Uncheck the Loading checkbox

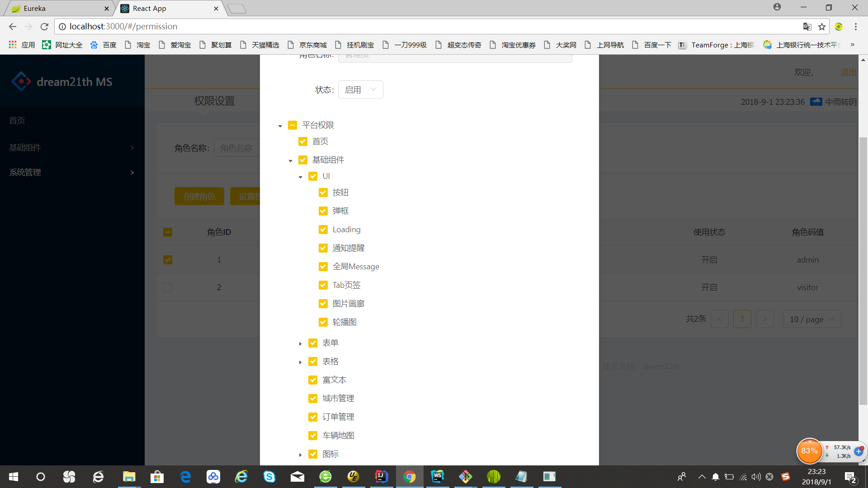pos(323,230)
